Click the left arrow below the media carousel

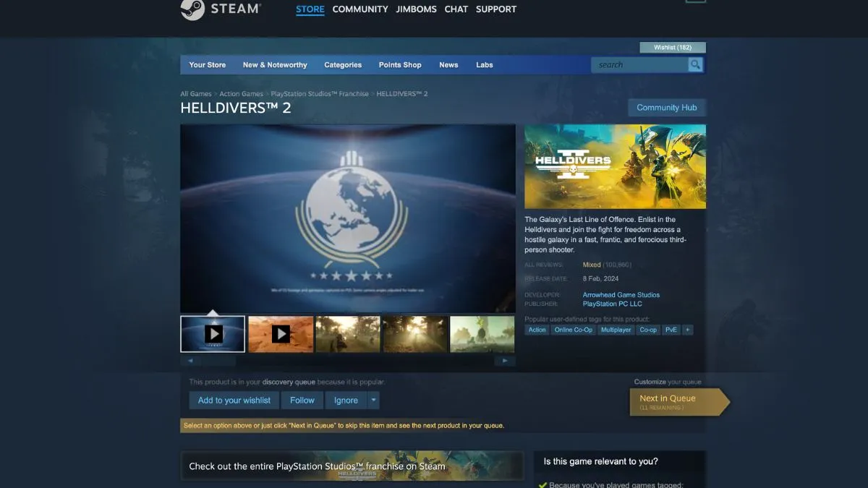pos(190,359)
